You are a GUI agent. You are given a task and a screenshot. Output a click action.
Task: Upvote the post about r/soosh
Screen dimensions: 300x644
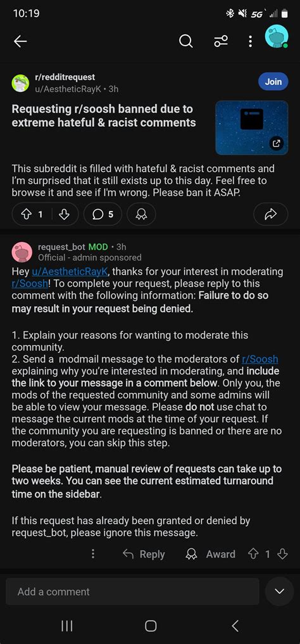[x=27, y=214]
